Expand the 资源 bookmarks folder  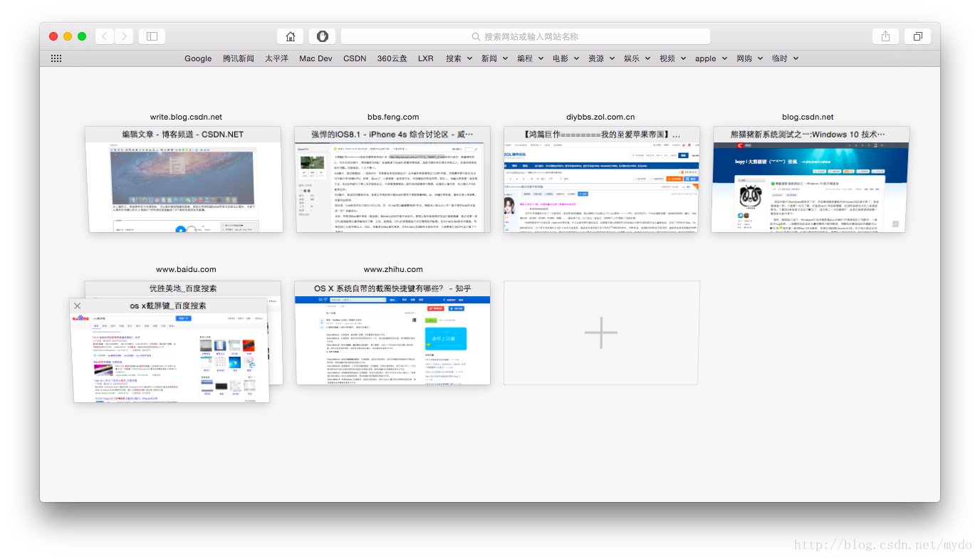coord(601,58)
